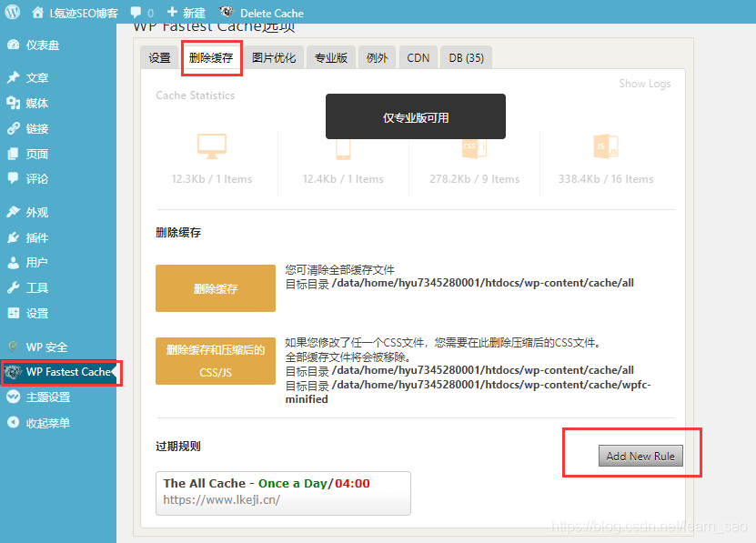Click the 页面 pages icon
The image size is (756, 543).
(14, 154)
